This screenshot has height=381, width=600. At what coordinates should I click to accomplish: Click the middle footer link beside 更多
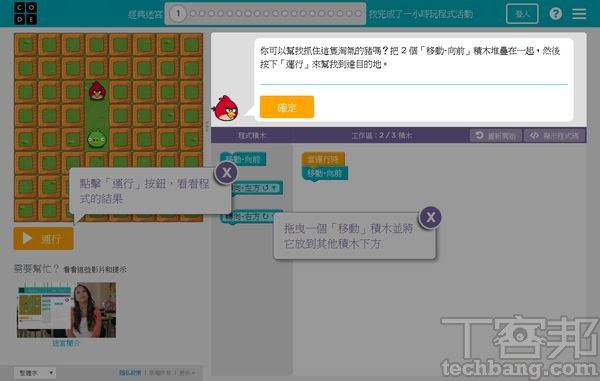160,373
